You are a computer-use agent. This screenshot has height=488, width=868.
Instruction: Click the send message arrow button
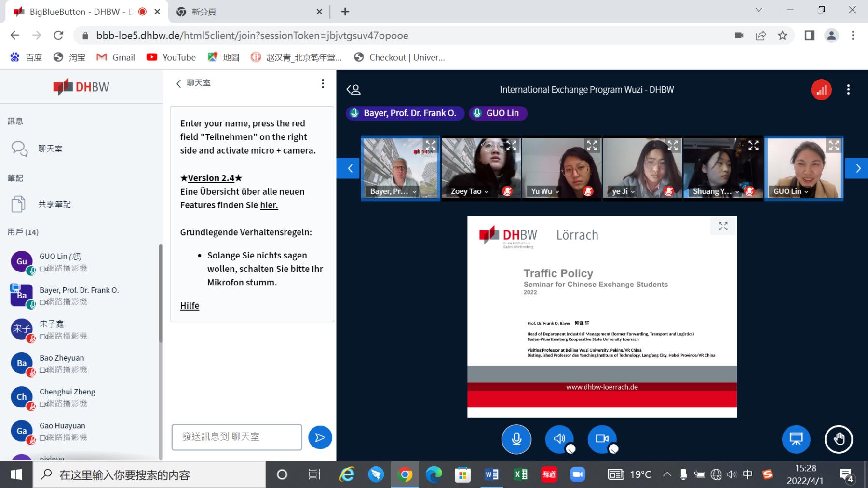[320, 437]
